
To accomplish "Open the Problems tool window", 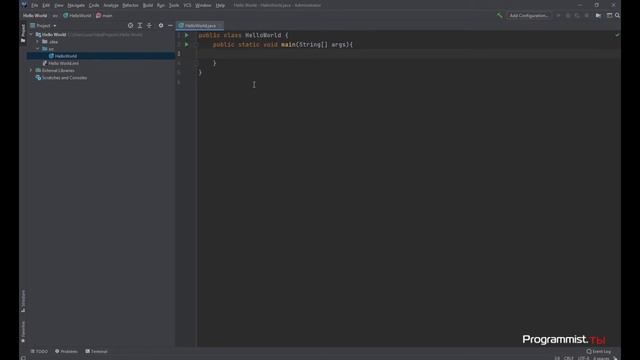I will [x=66, y=351].
